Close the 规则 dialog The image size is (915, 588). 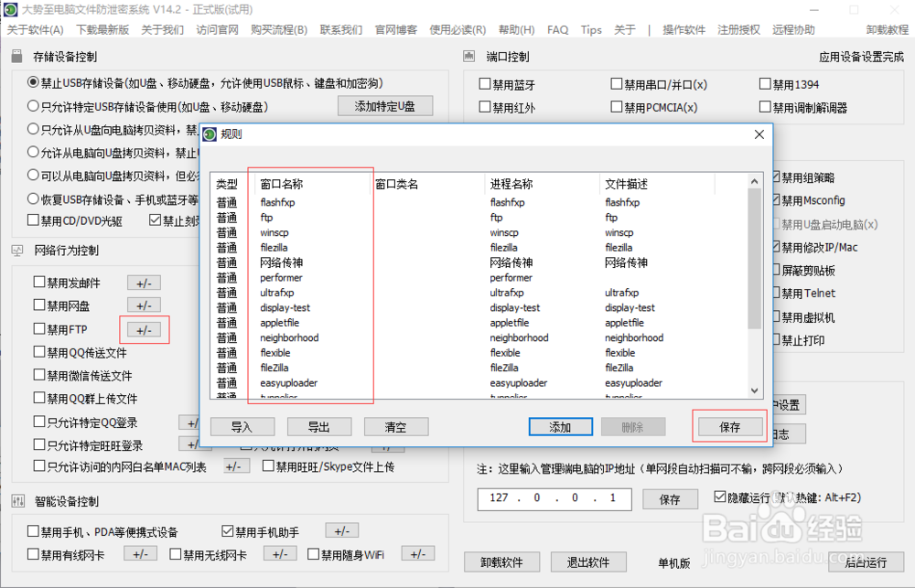point(759,134)
